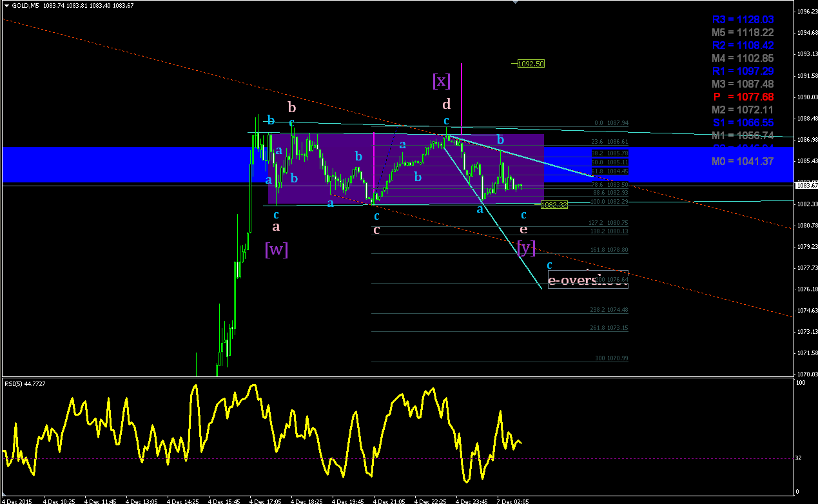Click Fibonacci level 161.8 1078.80
Screen dimensions: 818x504
point(609,250)
